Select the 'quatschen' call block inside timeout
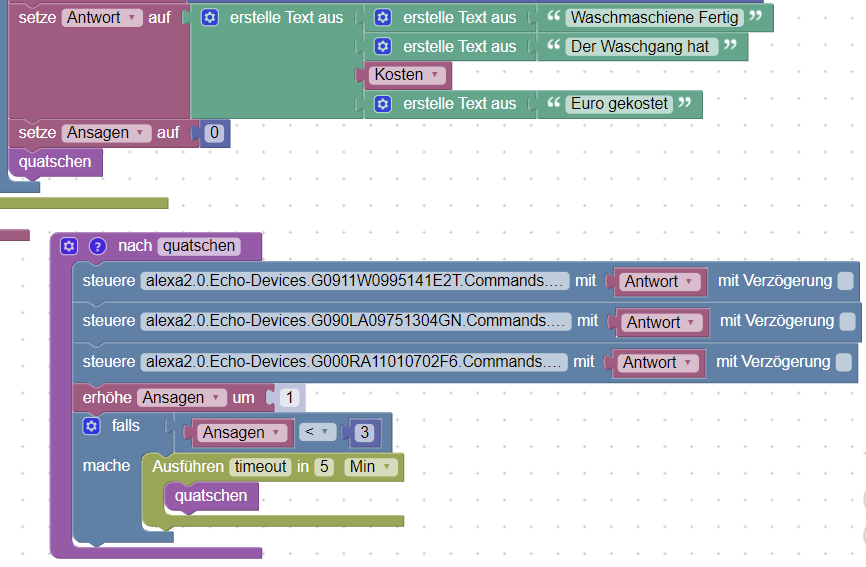 pos(211,496)
